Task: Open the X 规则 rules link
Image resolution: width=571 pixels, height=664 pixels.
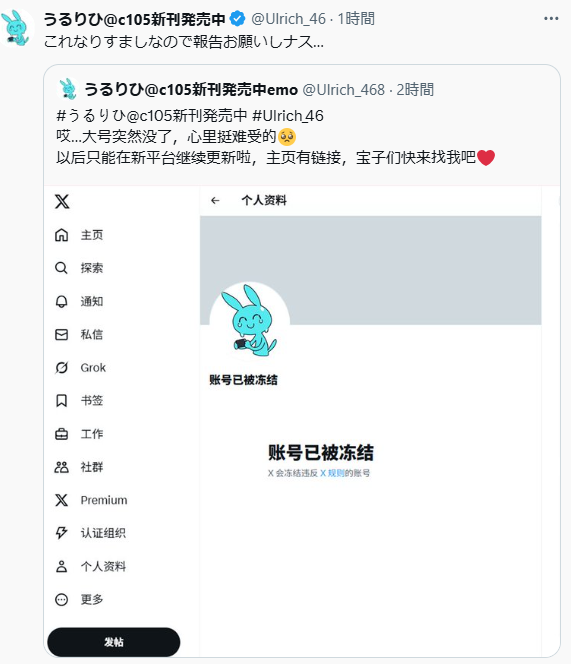Action: coord(332,473)
